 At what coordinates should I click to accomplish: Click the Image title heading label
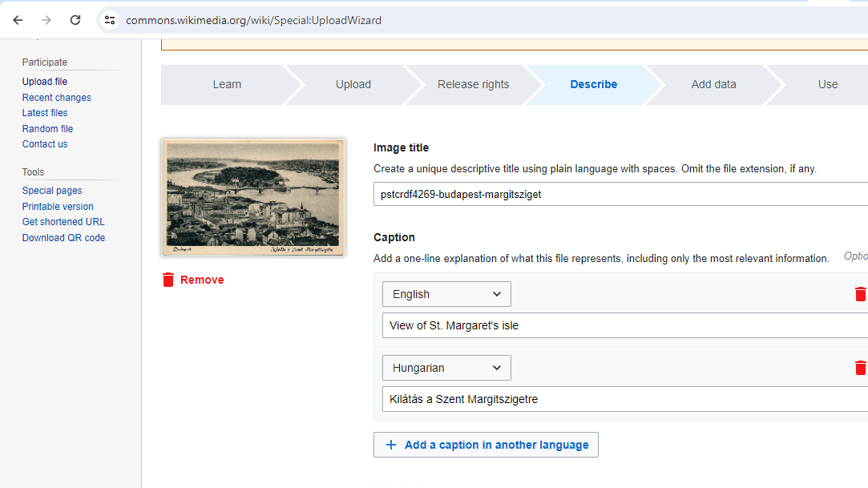tap(401, 147)
